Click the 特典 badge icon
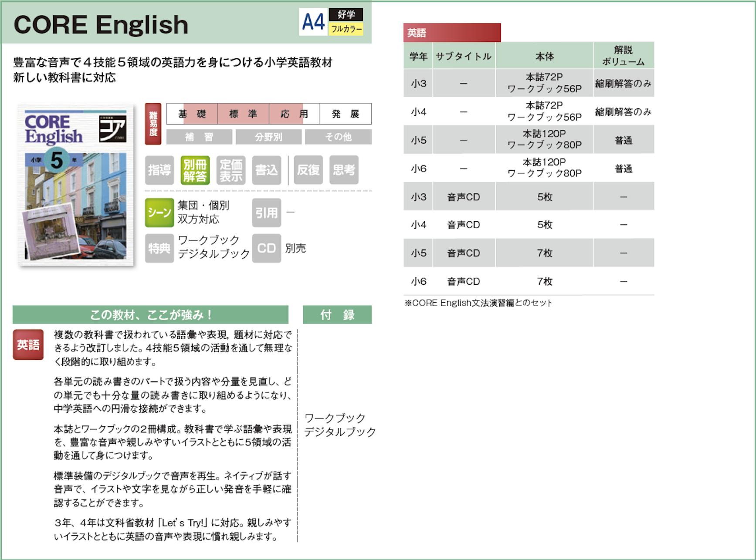 coord(159,248)
